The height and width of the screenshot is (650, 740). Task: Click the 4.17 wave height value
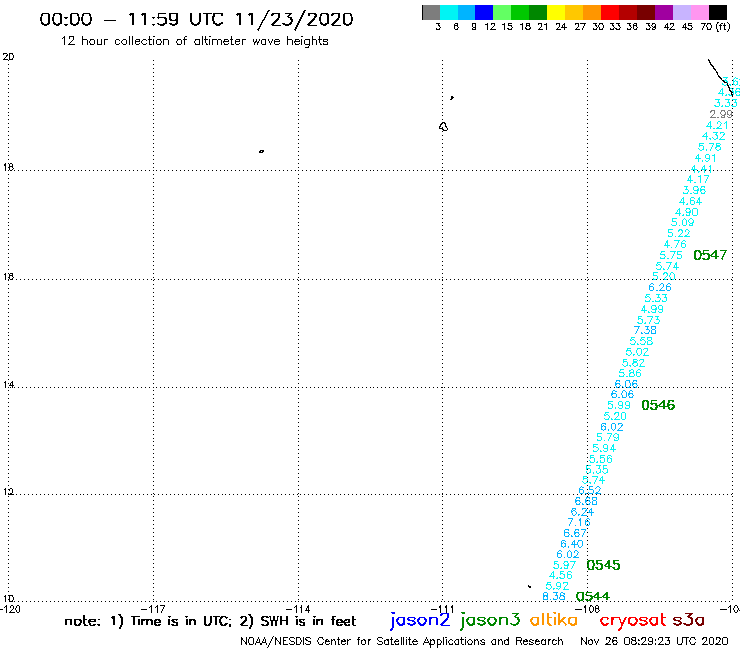698,179
